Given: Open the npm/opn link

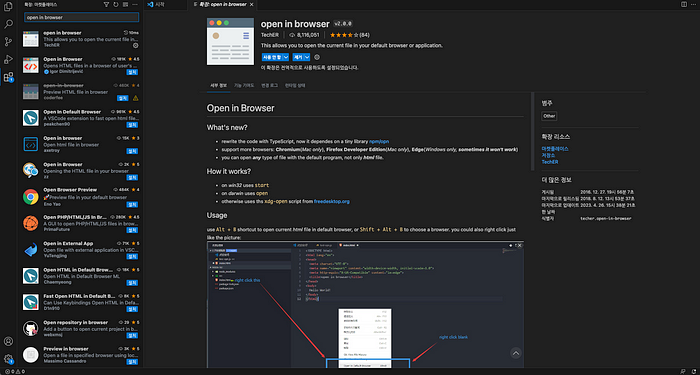Looking at the screenshot, I should click(379, 141).
